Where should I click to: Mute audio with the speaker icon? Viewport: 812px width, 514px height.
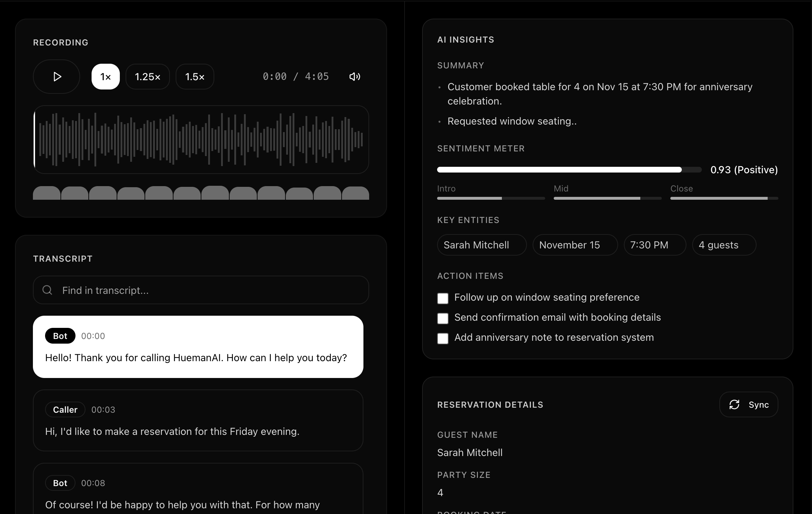click(x=354, y=76)
